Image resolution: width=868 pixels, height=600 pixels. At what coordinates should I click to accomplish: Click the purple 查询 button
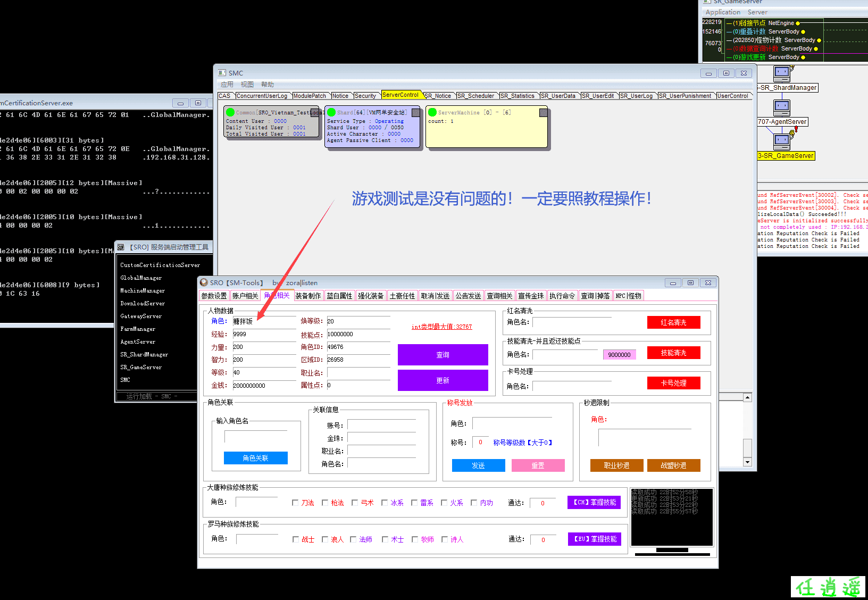click(443, 355)
